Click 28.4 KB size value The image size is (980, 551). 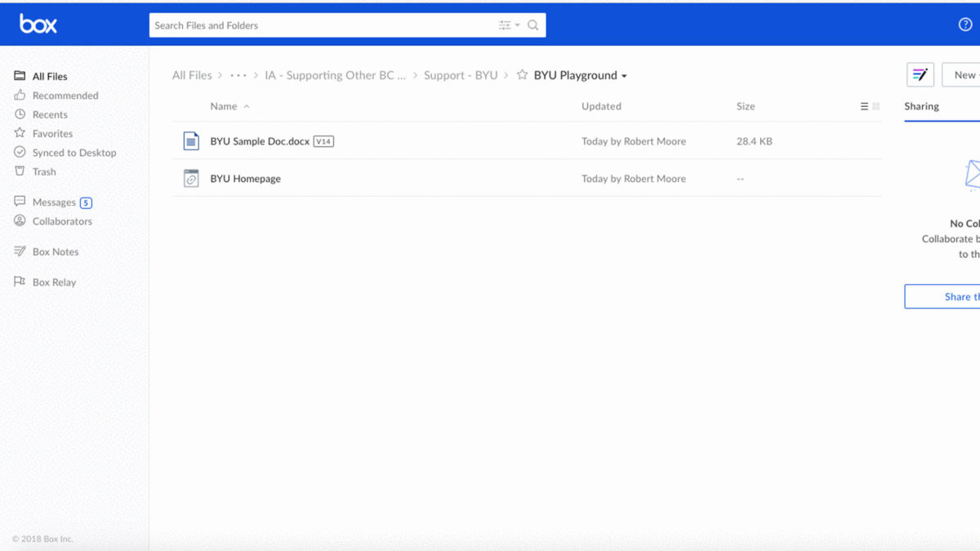pyautogui.click(x=754, y=141)
